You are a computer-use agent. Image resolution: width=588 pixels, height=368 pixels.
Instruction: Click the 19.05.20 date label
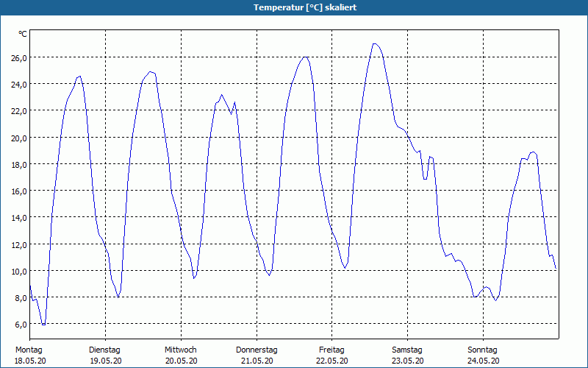106,361
